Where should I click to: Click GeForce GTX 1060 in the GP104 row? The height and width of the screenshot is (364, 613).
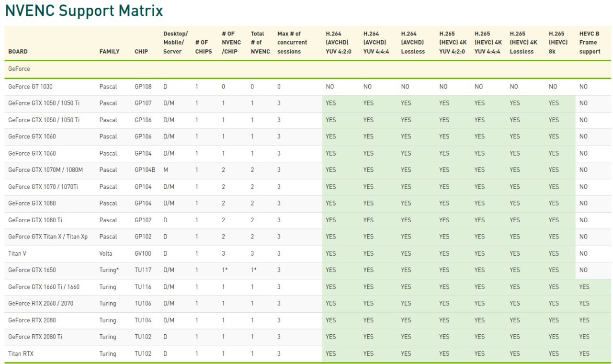tap(32, 153)
